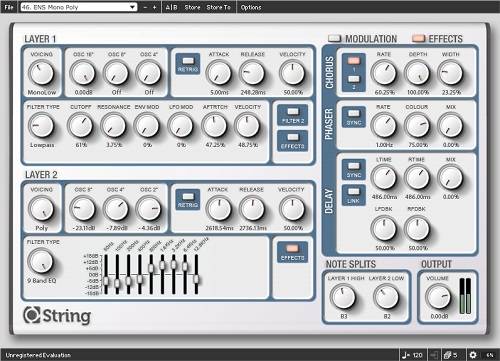Click the Delay LFdbk knob
Image resolution: width=500 pixels, height=361 pixels.
[x=384, y=229]
